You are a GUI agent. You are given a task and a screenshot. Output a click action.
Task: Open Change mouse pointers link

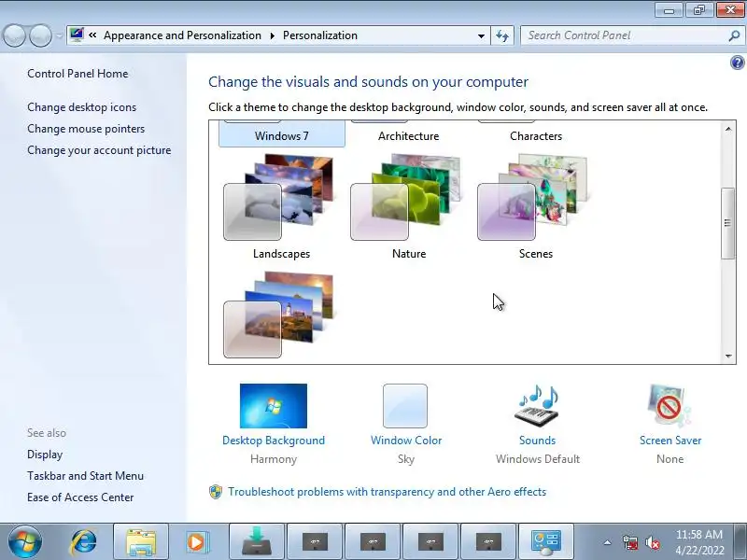point(86,129)
